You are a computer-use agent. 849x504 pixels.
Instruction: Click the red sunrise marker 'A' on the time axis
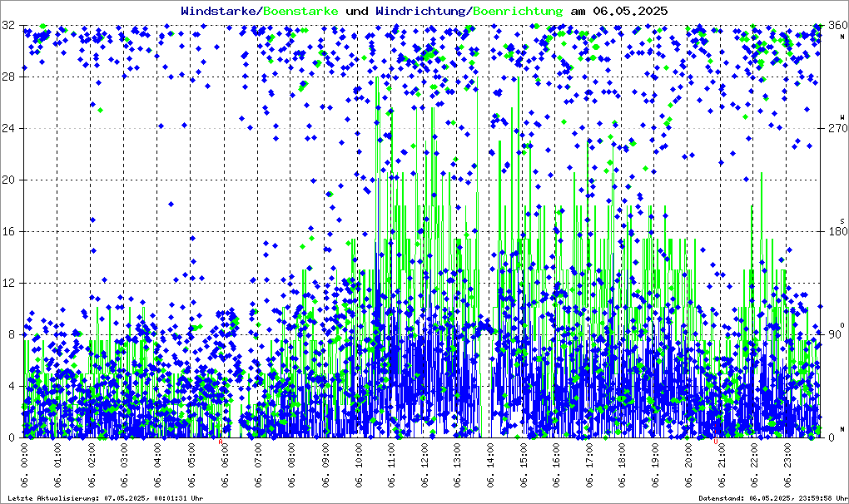tap(221, 442)
